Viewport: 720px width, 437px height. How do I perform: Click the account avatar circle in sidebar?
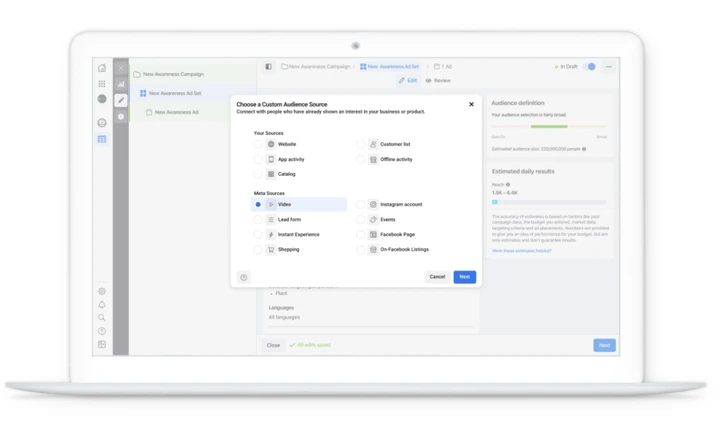click(x=102, y=99)
